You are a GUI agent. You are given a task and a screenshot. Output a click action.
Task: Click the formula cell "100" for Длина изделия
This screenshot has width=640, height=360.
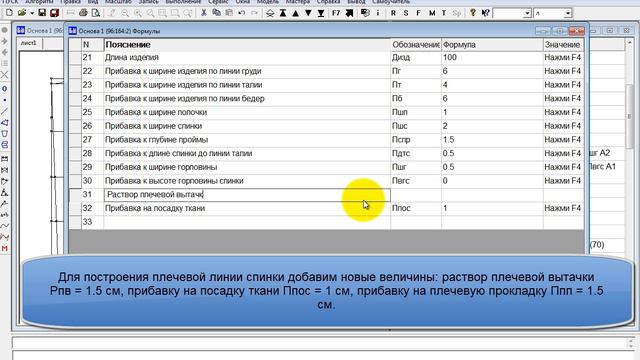coord(492,58)
